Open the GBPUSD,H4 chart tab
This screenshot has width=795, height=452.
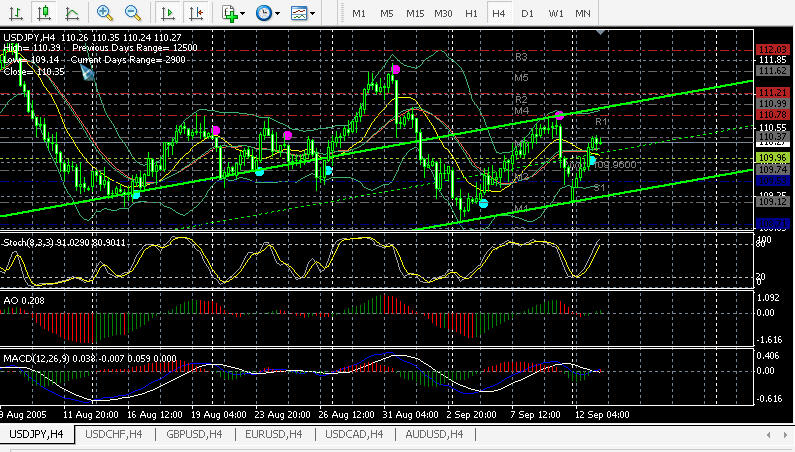pos(196,434)
